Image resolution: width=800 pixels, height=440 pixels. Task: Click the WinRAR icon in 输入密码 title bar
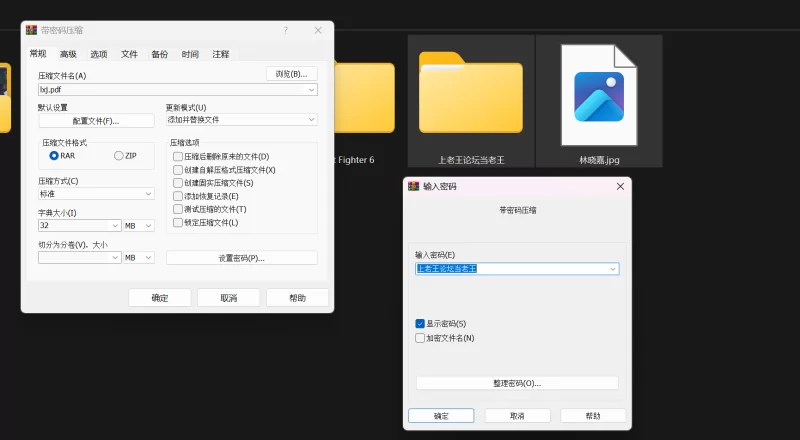click(x=414, y=186)
